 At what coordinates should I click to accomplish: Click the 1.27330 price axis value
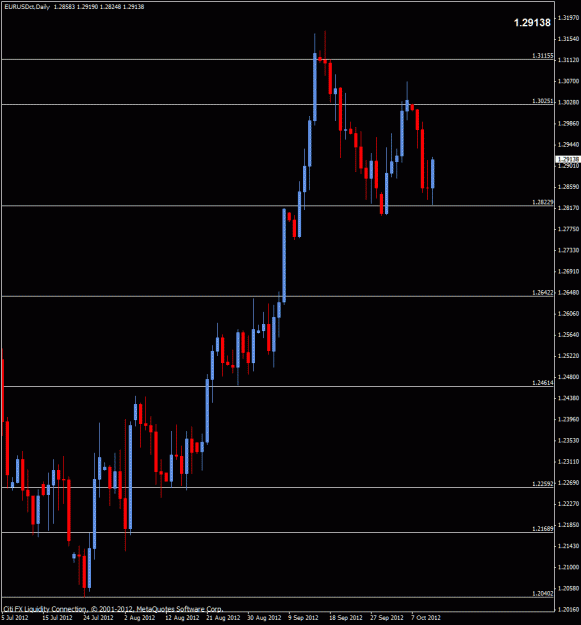(x=568, y=250)
